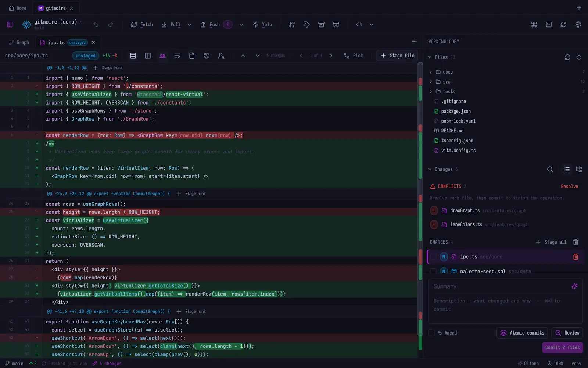The image size is (588, 368).
Task: Open conflicted file laneColors.ts
Action: coord(505,224)
